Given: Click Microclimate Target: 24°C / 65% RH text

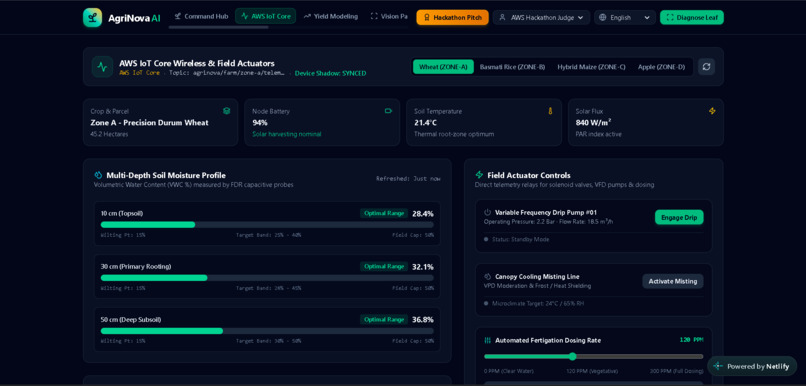Looking at the screenshot, I should (x=538, y=303).
